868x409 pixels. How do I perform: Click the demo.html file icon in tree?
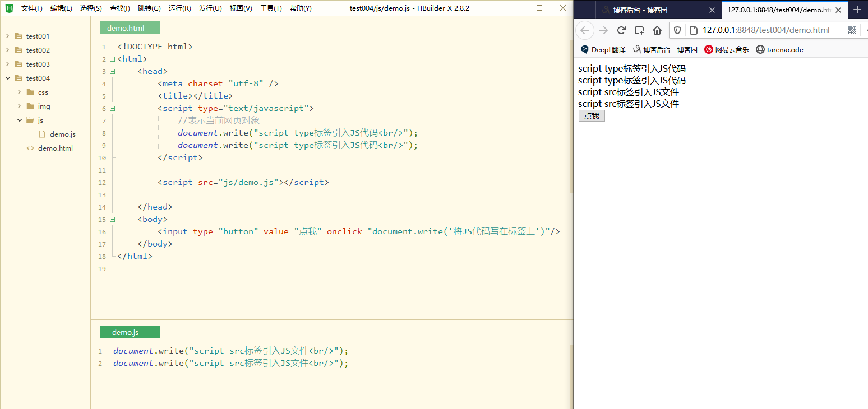coord(30,148)
